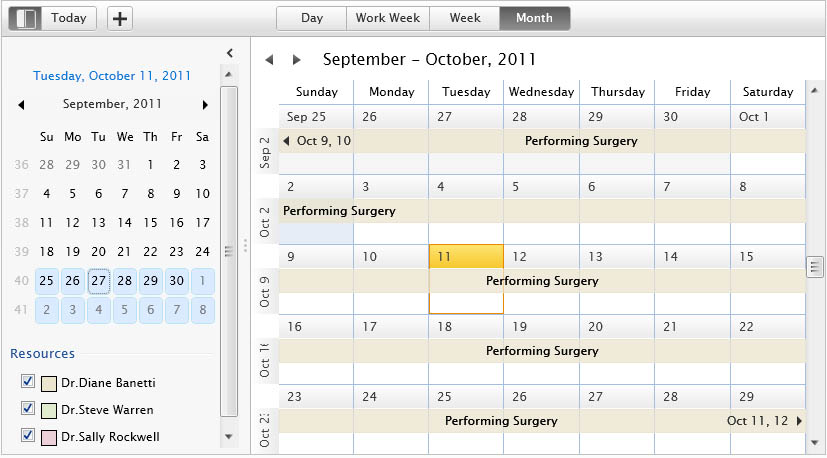Viewport: 827px width, 458px height.
Task: Switch to the Work Week view
Action: click(388, 18)
